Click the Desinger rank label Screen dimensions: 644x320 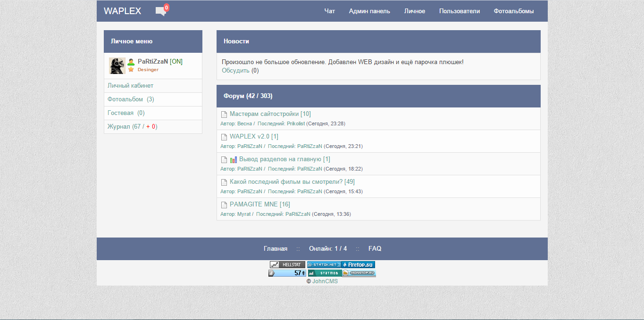148,70
